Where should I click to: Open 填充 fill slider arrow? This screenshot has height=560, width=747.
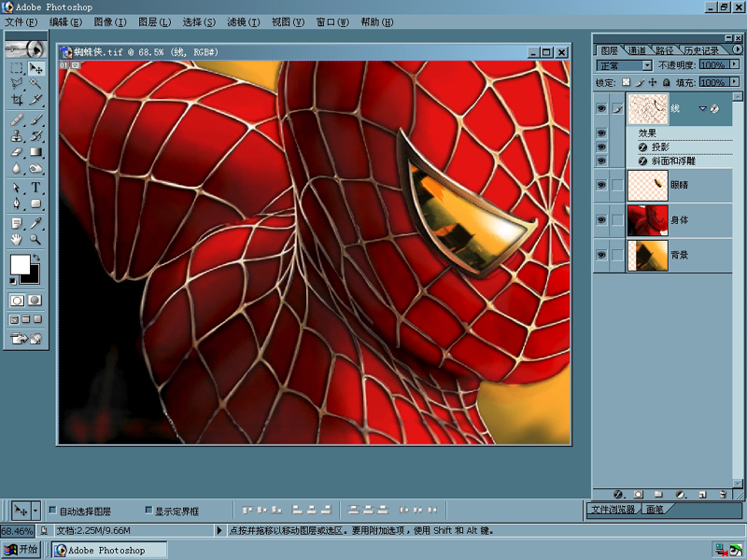[735, 82]
